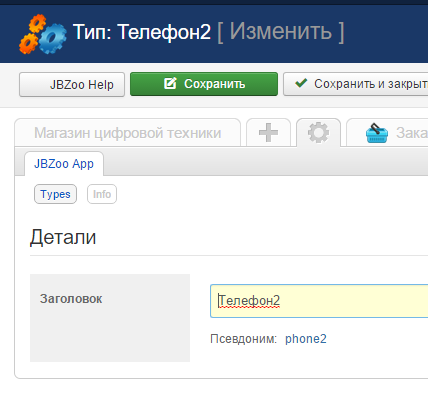Viewport: 428px width, 397px height.
Task: Click Сохранить и закрыть button
Action: tap(356, 84)
